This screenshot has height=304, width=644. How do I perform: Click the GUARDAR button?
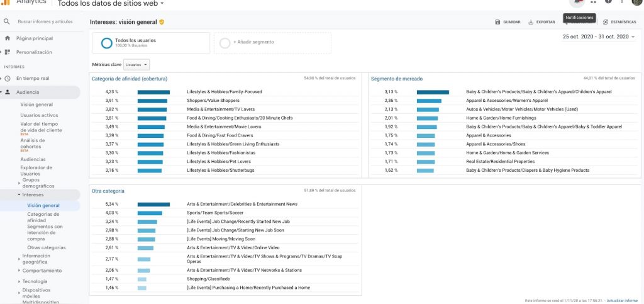click(508, 22)
